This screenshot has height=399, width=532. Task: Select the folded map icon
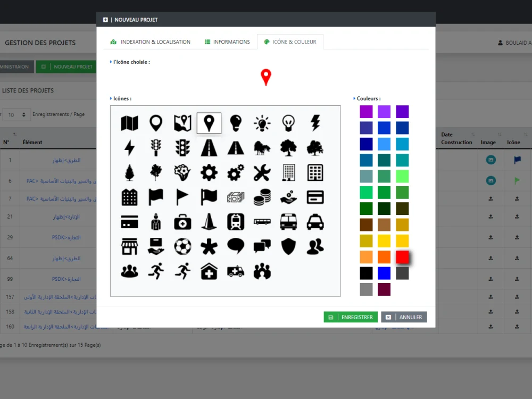[130, 123]
